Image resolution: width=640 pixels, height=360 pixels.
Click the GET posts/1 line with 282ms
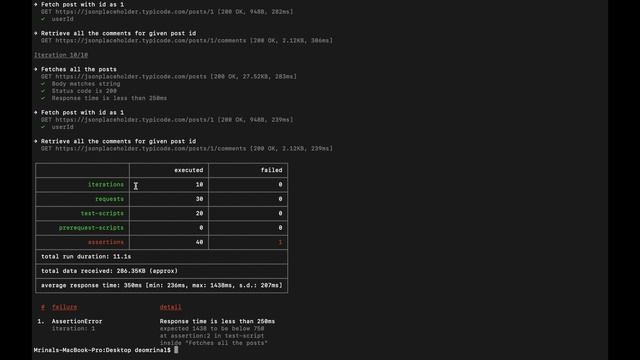click(x=167, y=12)
